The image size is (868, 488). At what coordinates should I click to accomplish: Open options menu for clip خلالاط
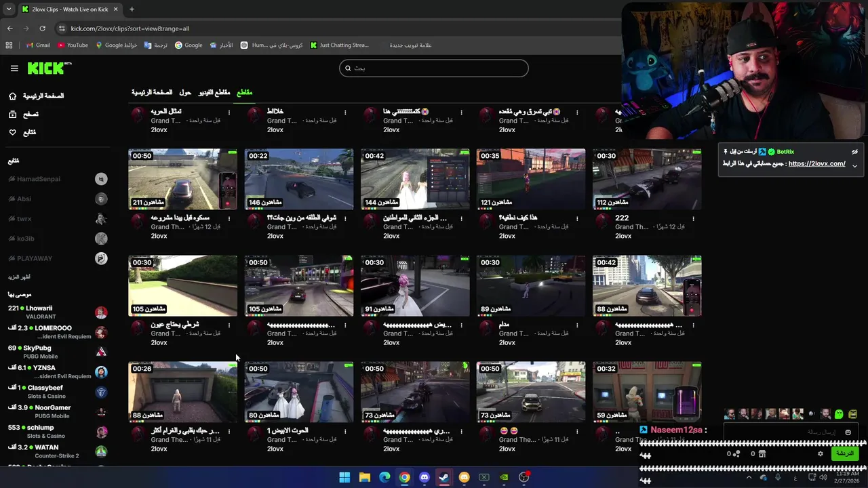coord(345,113)
